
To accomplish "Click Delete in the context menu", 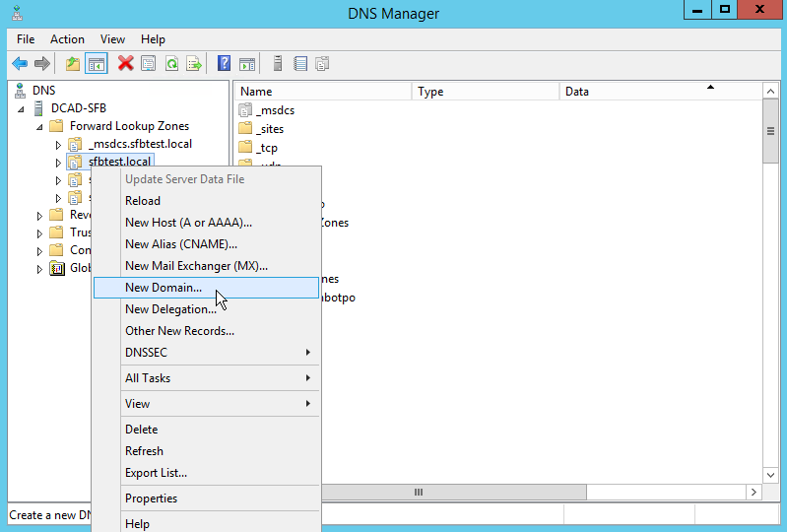I will (x=206, y=430).
